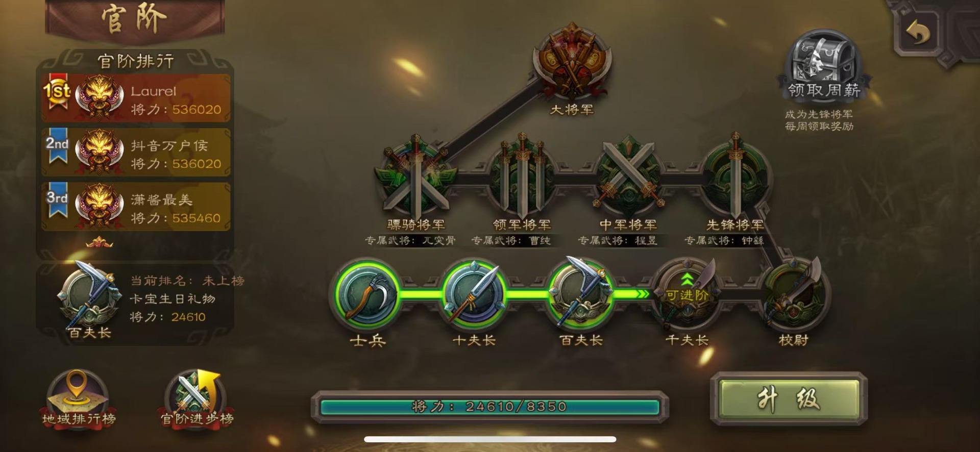Open the 领取周薪 treasure chest
Screen dimensions: 980x452
click(x=823, y=64)
